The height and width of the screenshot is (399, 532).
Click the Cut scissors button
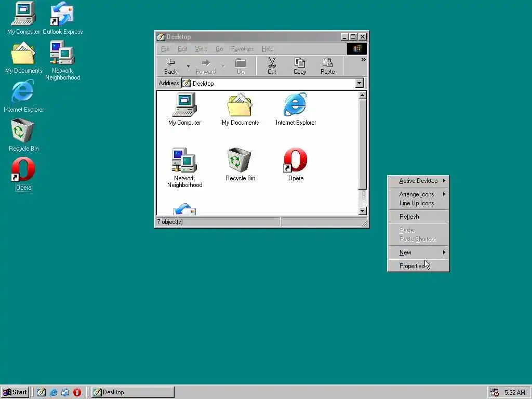(272, 66)
